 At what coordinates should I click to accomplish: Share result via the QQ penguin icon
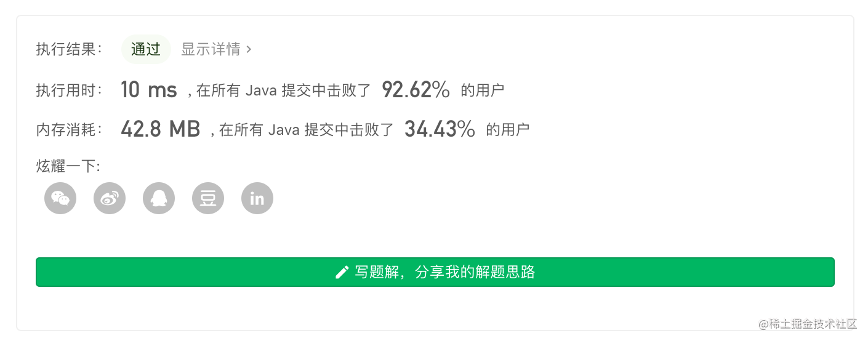coord(159,198)
